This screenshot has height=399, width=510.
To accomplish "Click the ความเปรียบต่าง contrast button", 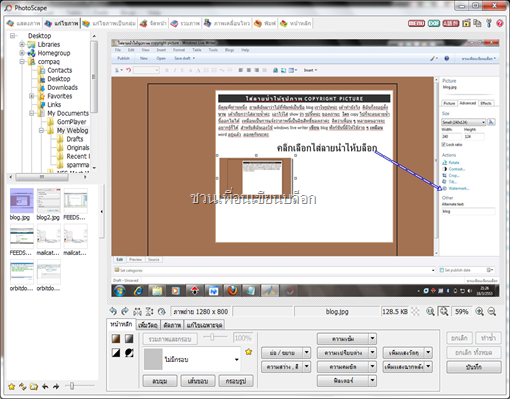I will (343, 352).
